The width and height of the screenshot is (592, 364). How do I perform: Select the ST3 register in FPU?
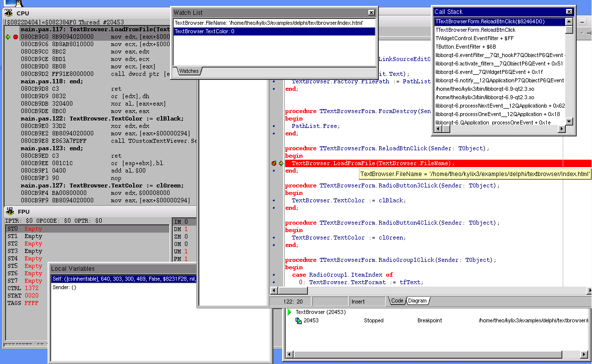click(13, 251)
